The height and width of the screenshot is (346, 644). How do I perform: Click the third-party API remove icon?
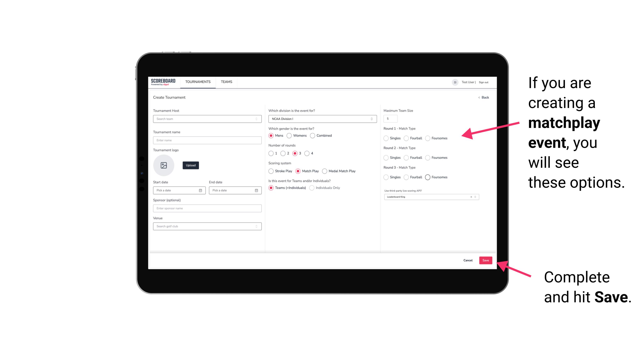pos(471,196)
